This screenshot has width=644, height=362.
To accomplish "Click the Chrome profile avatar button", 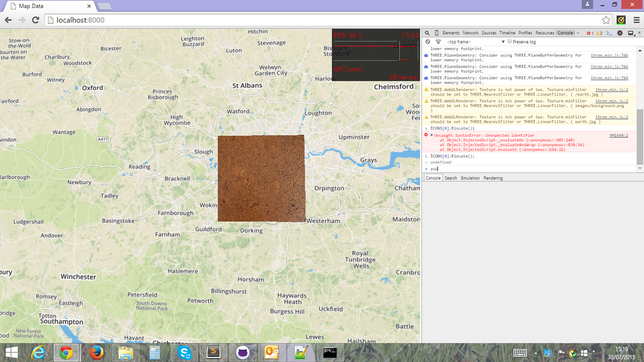I will pyautogui.click(x=588, y=4).
